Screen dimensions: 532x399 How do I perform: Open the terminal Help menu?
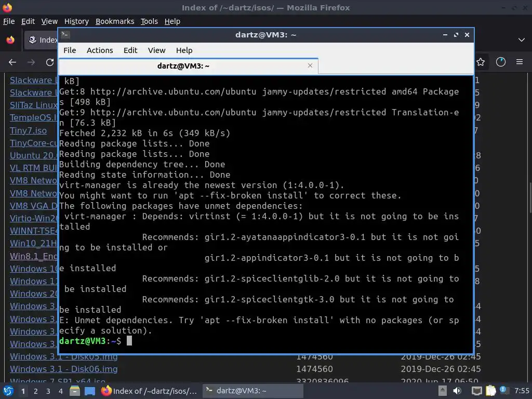(184, 50)
